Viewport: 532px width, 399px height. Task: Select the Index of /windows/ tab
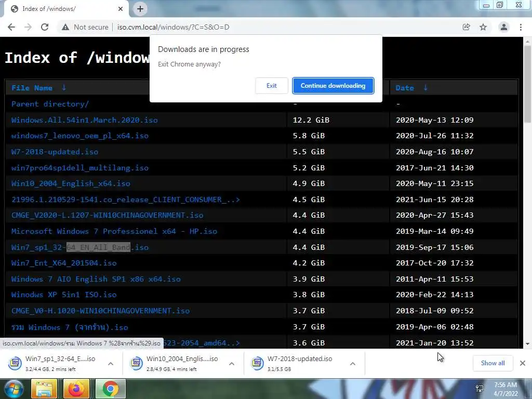pyautogui.click(x=64, y=9)
